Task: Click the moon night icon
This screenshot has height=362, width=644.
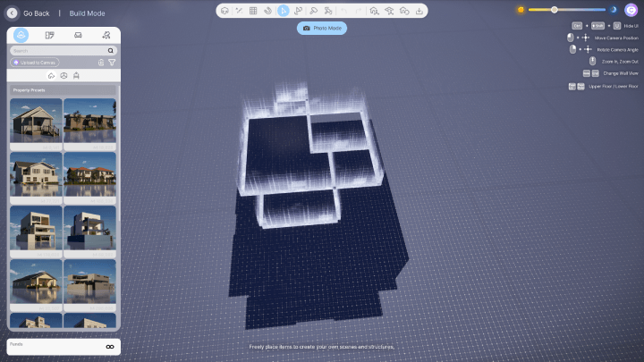Action: (614, 10)
